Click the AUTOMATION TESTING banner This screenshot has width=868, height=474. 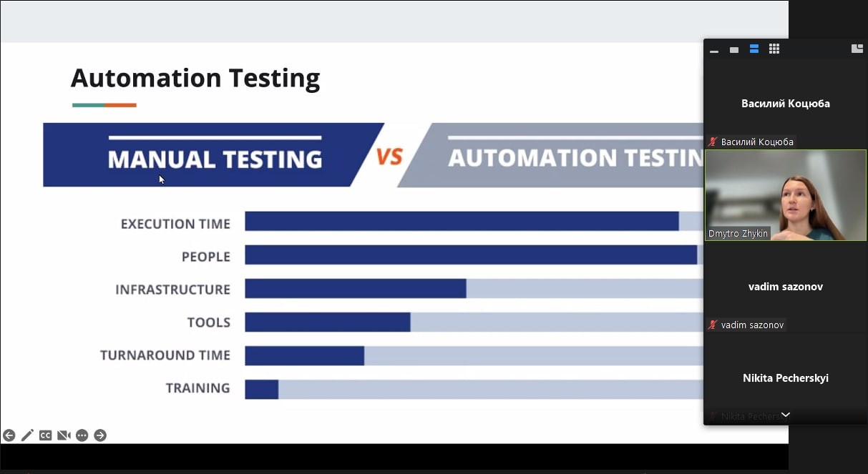pyautogui.click(x=551, y=155)
